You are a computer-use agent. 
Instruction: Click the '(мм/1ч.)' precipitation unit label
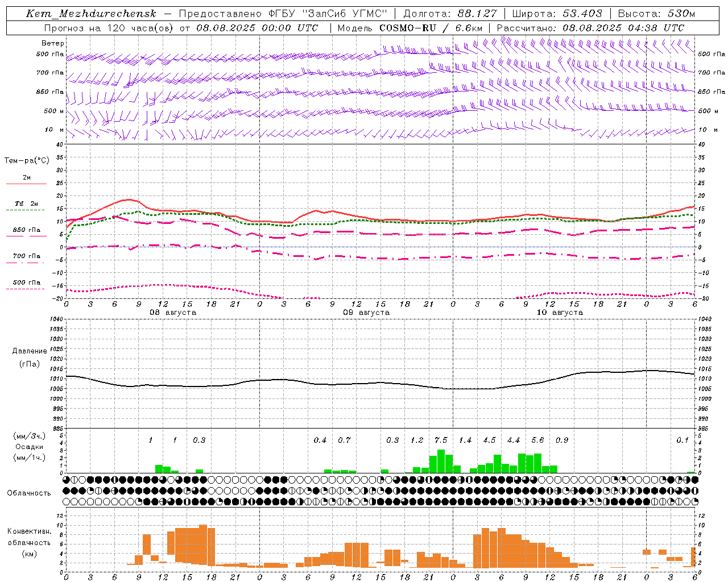coord(30,458)
